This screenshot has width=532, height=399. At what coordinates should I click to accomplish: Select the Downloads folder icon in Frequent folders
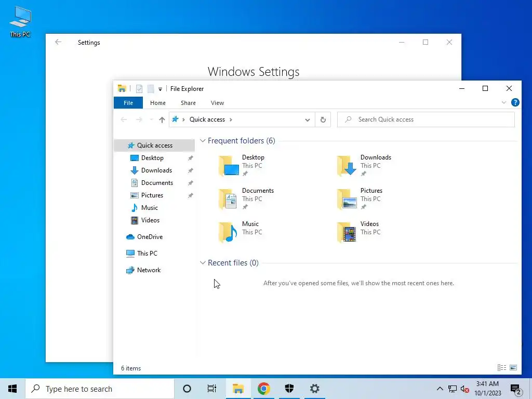(347, 166)
